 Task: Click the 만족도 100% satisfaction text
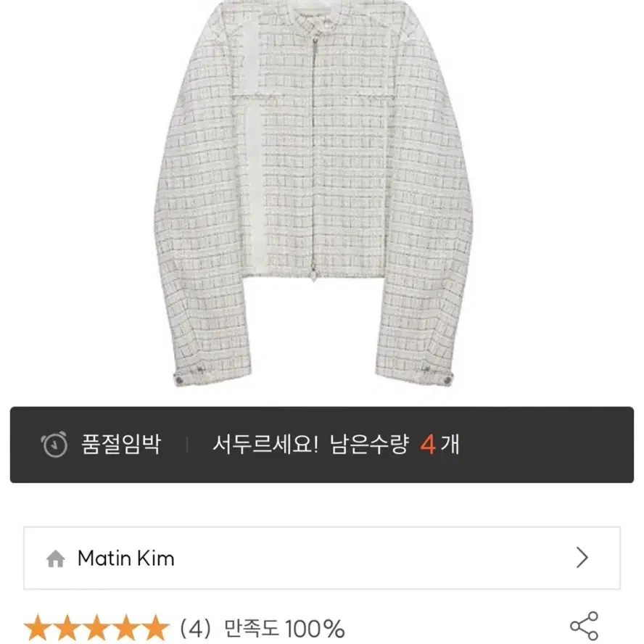click(x=284, y=628)
